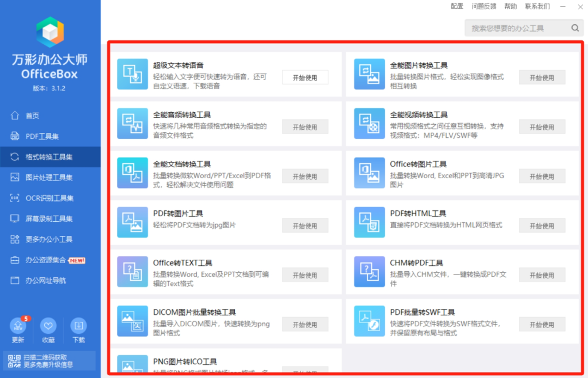Open the 配置 menu at top
588x378 pixels.
pyautogui.click(x=457, y=7)
